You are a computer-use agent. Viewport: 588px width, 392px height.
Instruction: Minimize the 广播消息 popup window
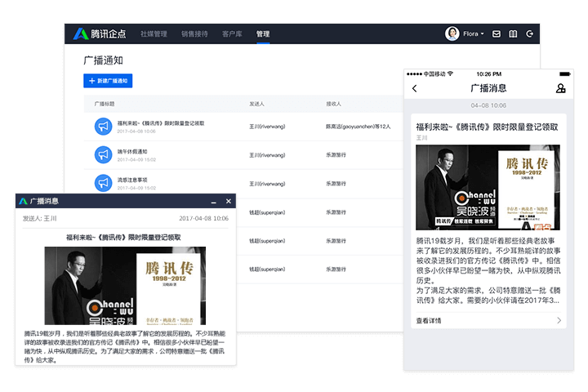click(x=214, y=202)
